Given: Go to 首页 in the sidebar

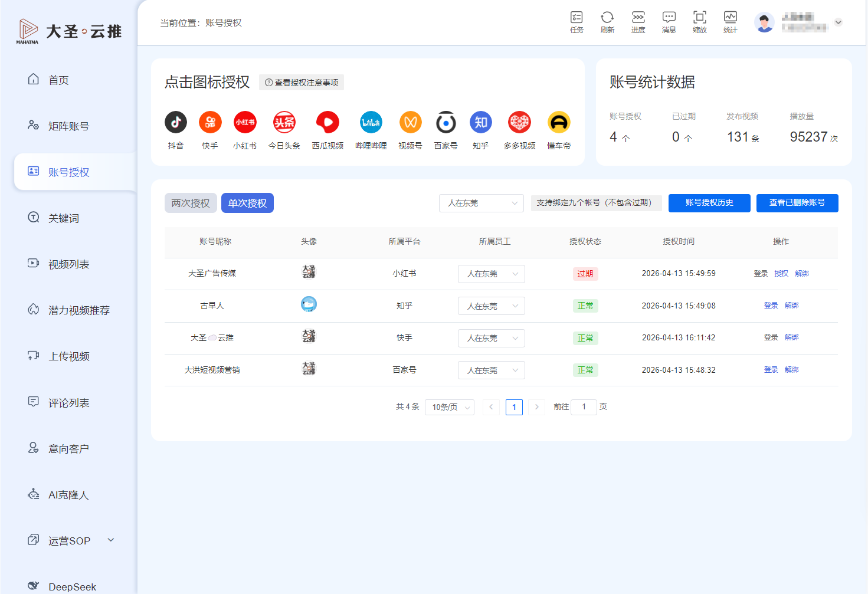Looking at the screenshot, I should point(58,80).
